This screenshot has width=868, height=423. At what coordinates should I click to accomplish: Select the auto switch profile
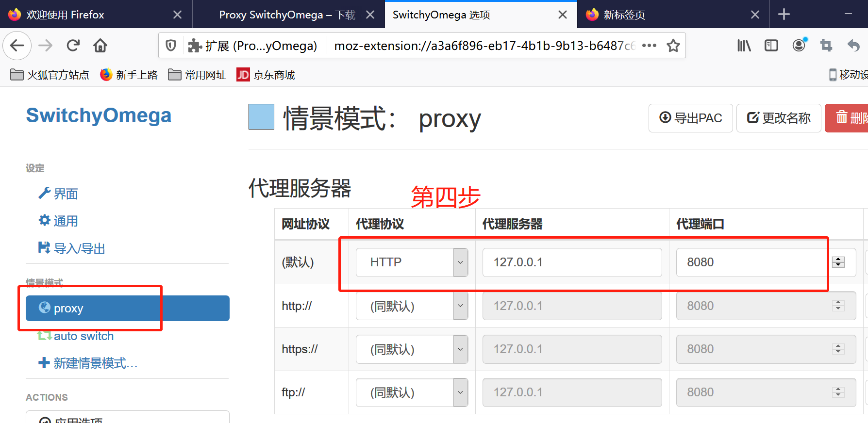76,336
